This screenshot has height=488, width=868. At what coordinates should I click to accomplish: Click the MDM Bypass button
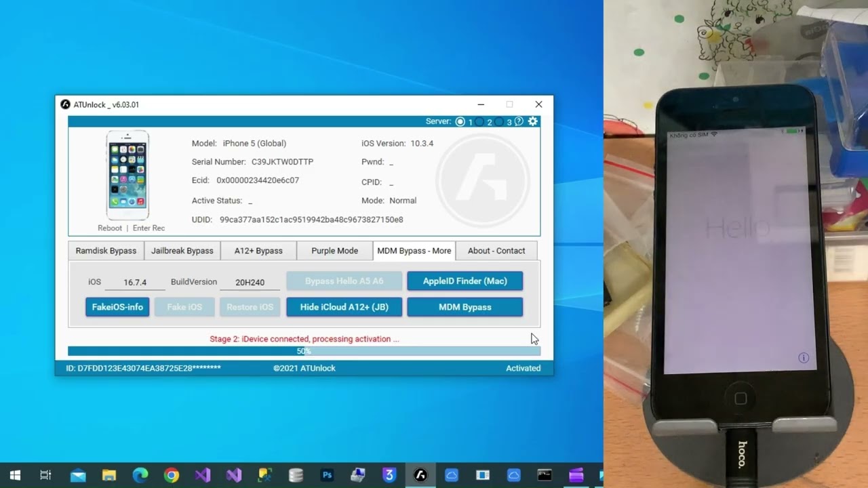tap(465, 307)
